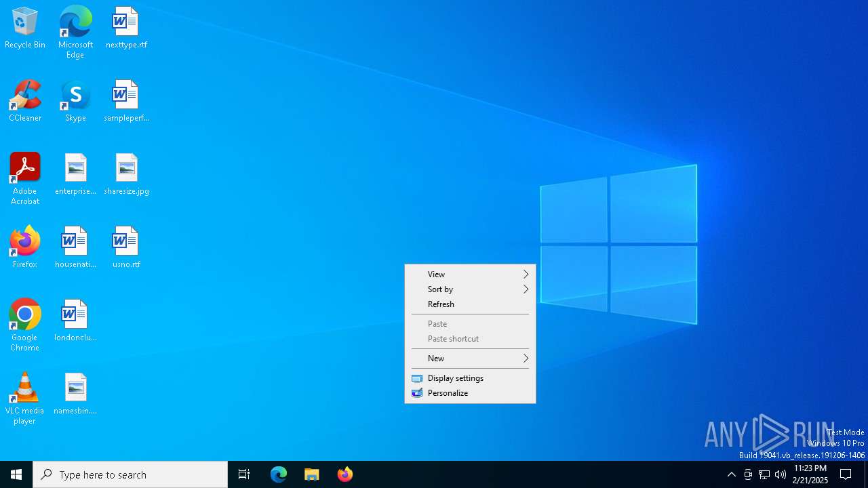Select the enterprise image file icon
This screenshot has height=488, width=868.
tap(75, 174)
